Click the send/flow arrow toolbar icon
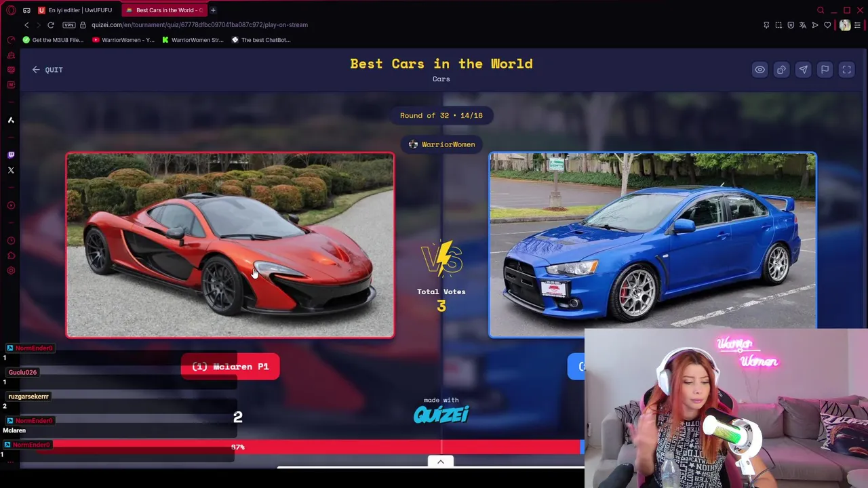 click(x=815, y=25)
